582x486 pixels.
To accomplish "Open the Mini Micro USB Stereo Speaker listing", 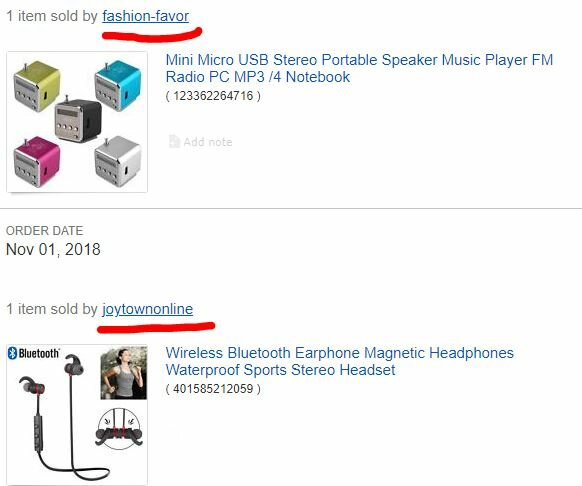I will click(359, 68).
